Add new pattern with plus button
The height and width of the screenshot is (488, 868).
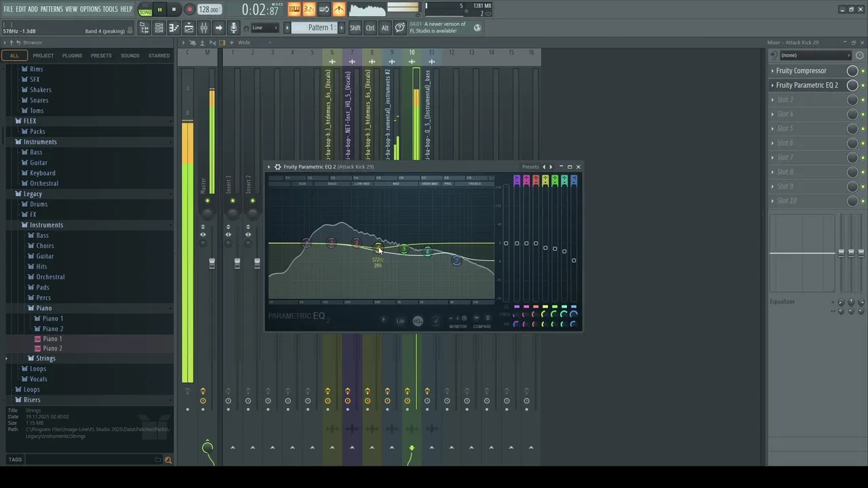(341, 28)
